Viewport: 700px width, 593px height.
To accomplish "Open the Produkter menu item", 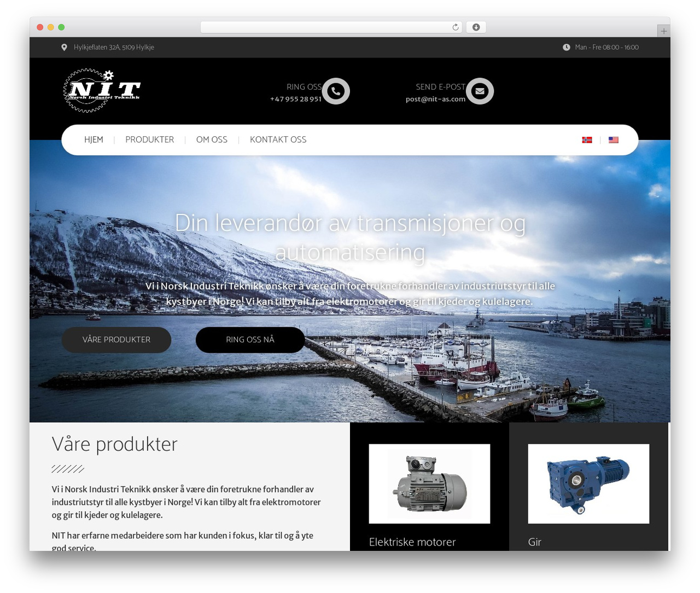I will tap(150, 140).
